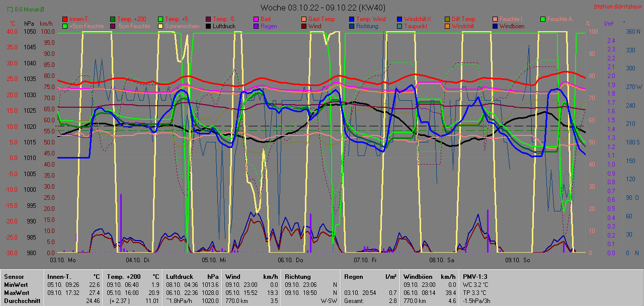Click the 04.10. Di day marker
644x306 pixels.
point(138,260)
